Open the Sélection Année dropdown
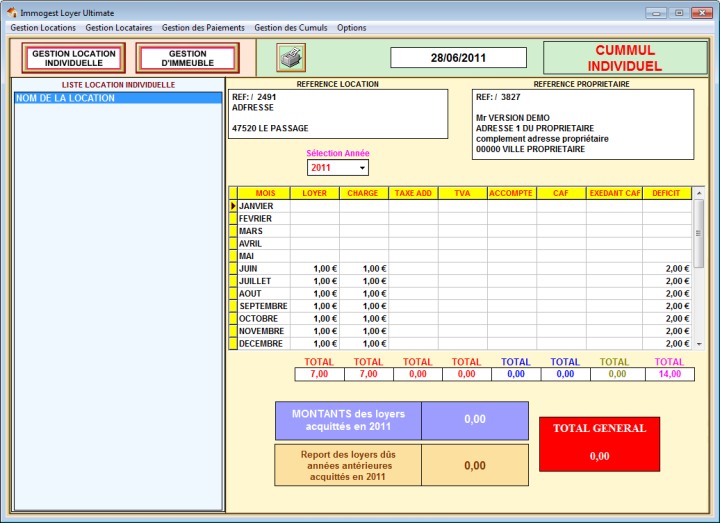 click(x=362, y=168)
